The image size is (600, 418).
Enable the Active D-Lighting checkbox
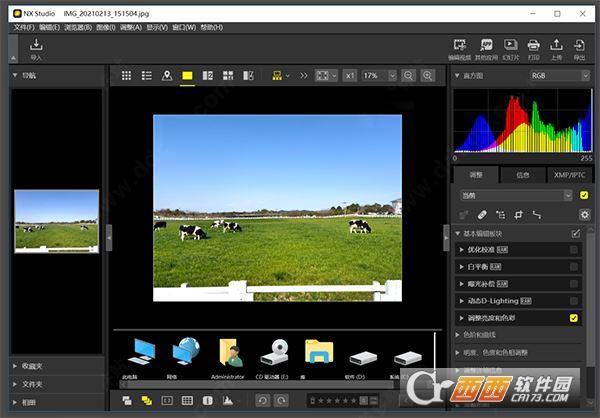pos(574,301)
